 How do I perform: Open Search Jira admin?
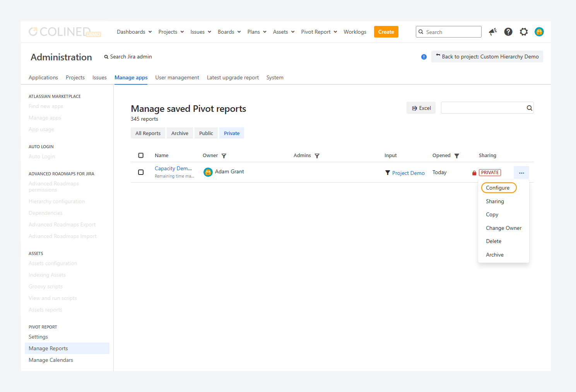click(128, 56)
